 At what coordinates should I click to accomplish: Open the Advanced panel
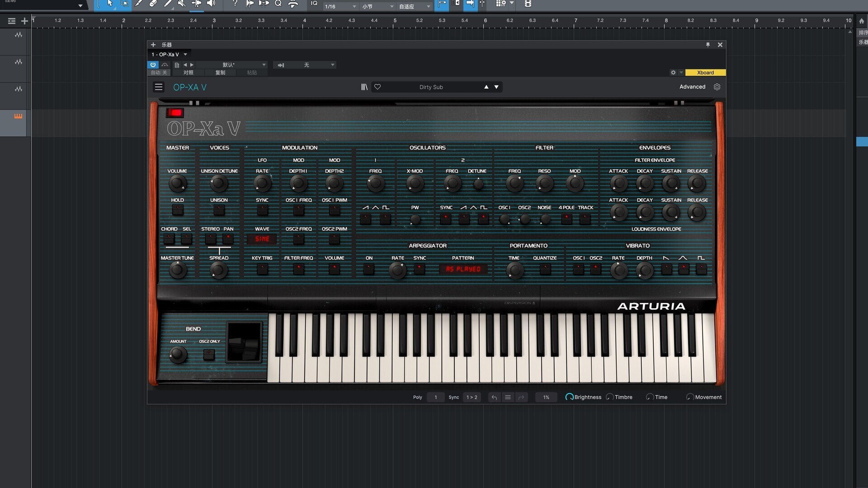[692, 87]
